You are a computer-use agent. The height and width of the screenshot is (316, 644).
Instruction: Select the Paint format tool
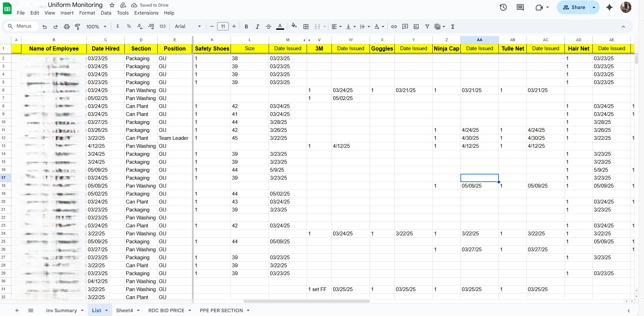(78, 27)
